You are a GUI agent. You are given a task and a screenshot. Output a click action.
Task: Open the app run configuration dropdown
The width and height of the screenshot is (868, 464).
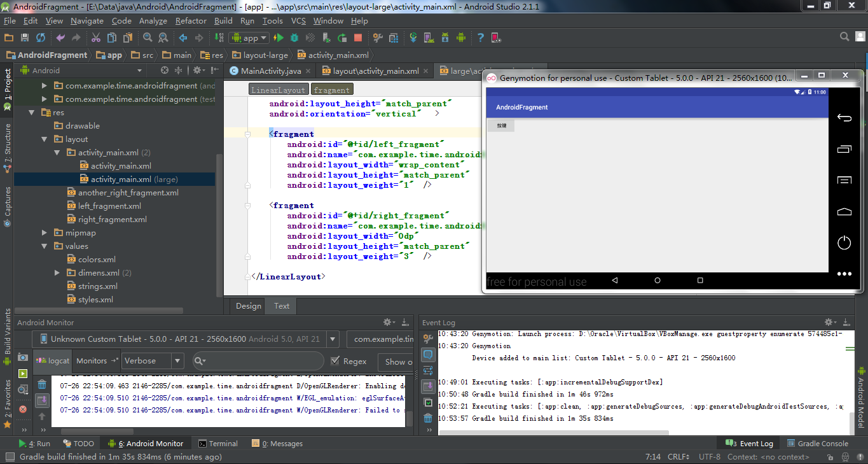249,38
